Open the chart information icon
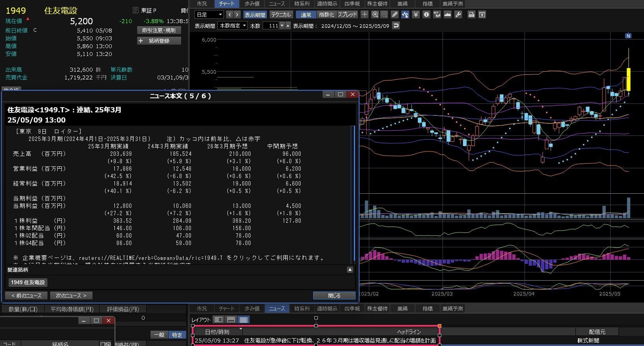 click(x=426, y=14)
